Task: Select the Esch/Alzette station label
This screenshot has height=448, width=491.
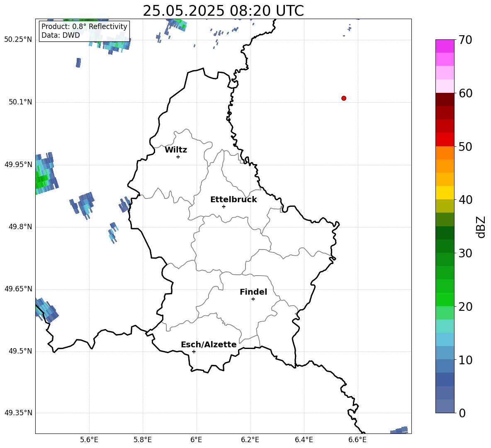Action: pyautogui.click(x=209, y=344)
